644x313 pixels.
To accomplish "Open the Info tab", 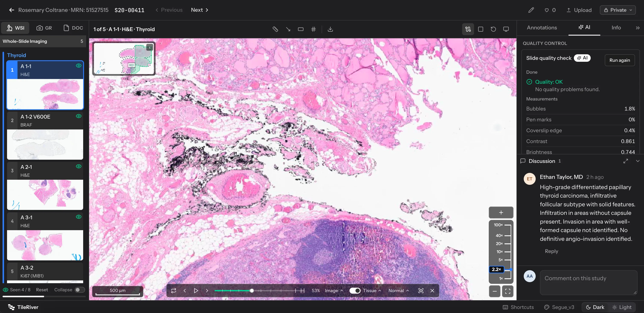I will (616, 28).
